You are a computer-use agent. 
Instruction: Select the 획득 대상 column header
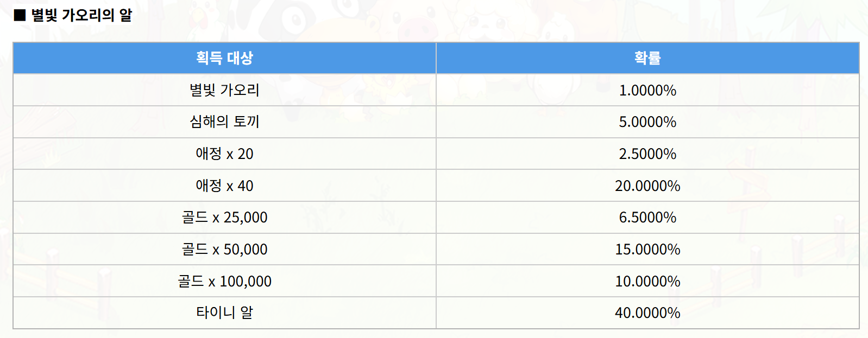pyautogui.click(x=224, y=58)
